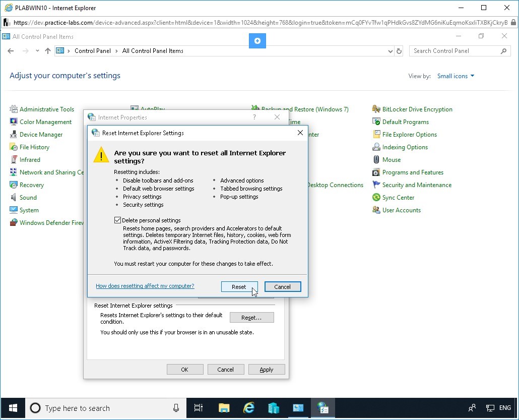Open Device Manager icon

[x=14, y=134]
